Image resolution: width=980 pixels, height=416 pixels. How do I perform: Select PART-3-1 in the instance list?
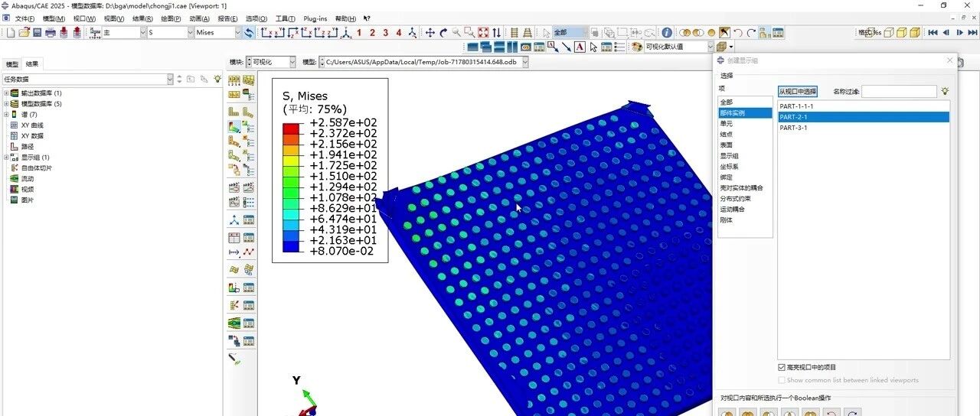(x=864, y=128)
